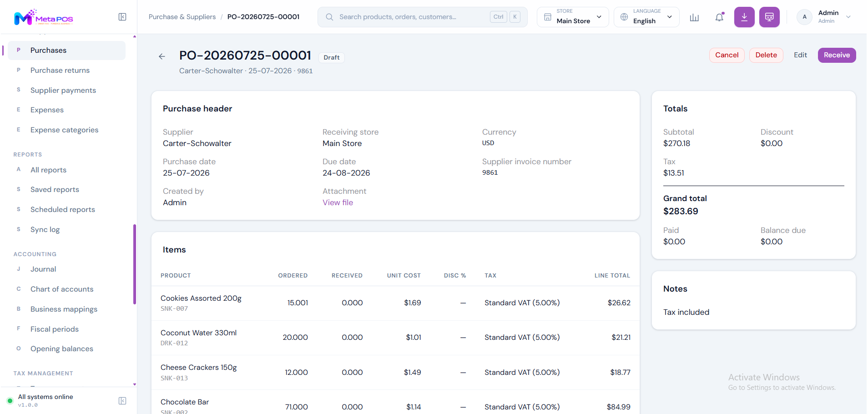Open the purple POS terminal icon button
This screenshot has width=868, height=414.
click(x=769, y=17)
